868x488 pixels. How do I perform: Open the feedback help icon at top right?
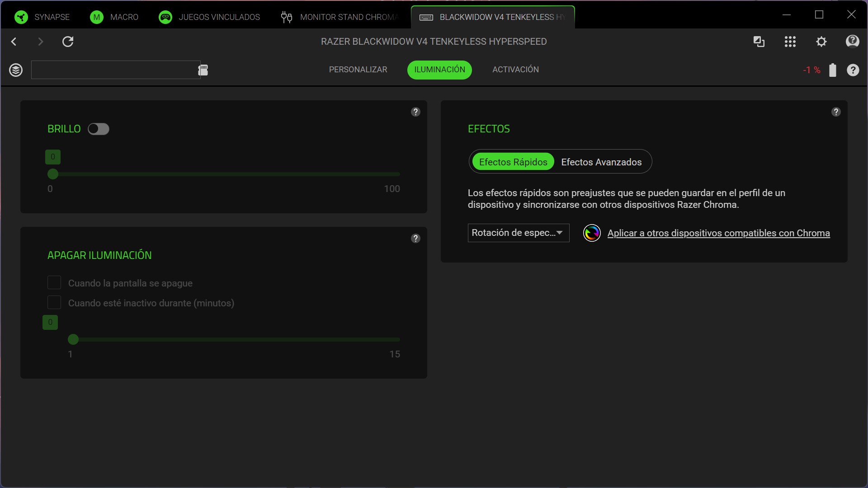pos(853,42)
